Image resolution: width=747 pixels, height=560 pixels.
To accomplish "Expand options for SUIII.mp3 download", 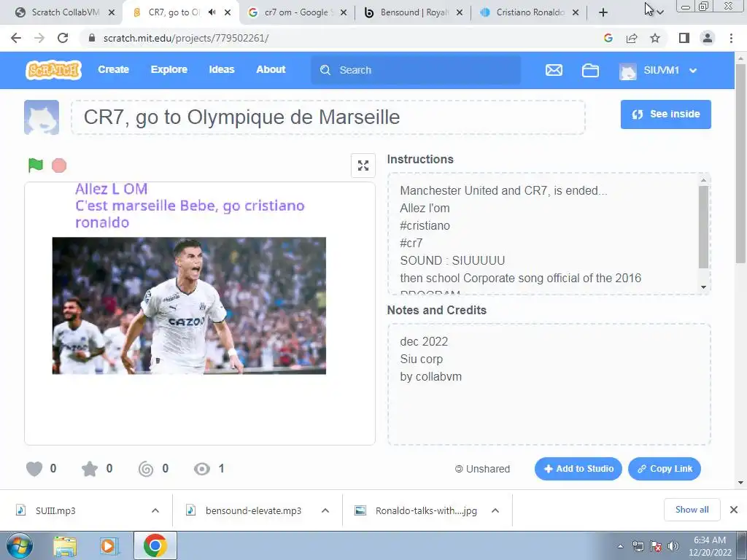I will pos(155,510).
